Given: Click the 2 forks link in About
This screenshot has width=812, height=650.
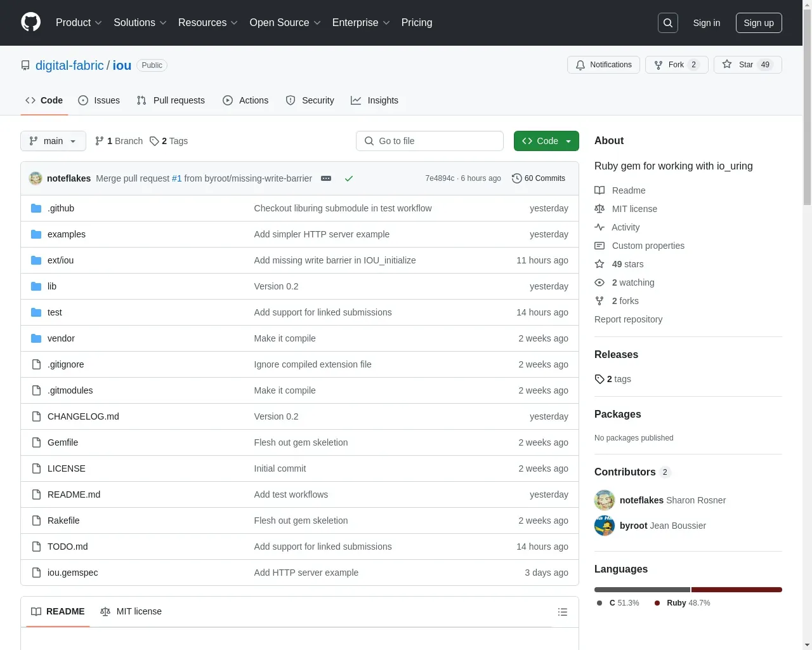Looking at the screenshot, I should pyautogui.click(x=617, y=301).
